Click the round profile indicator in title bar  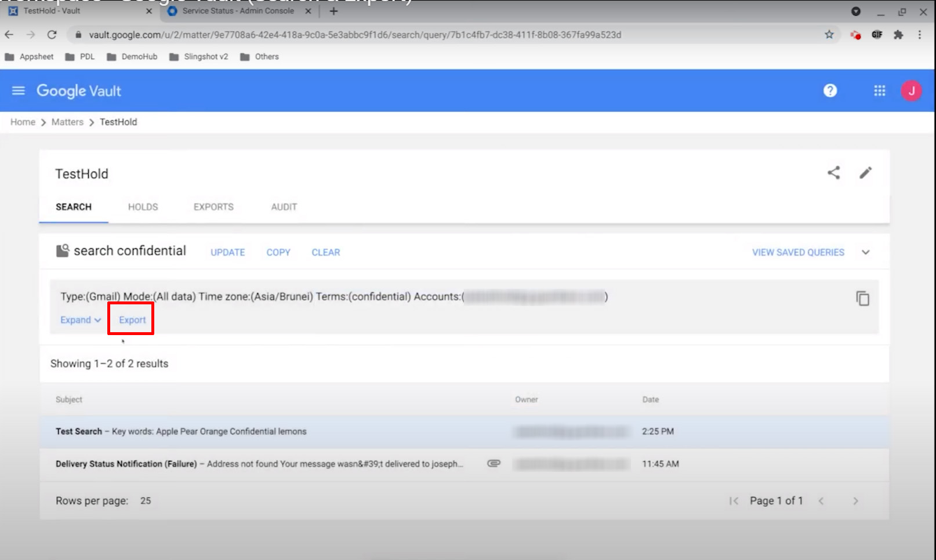tap(856, 12)
